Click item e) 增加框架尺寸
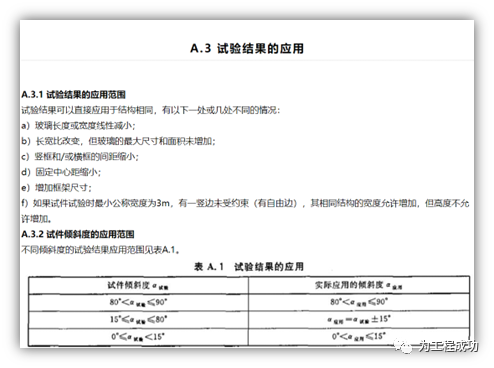 pos(56,188)
